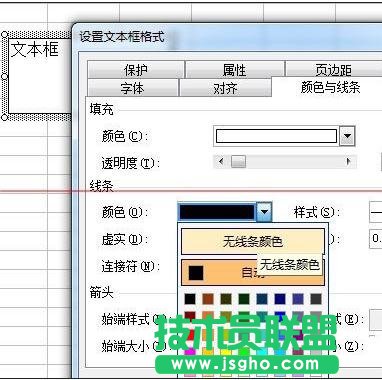Choose the 自动 color option

click(252, 273)
